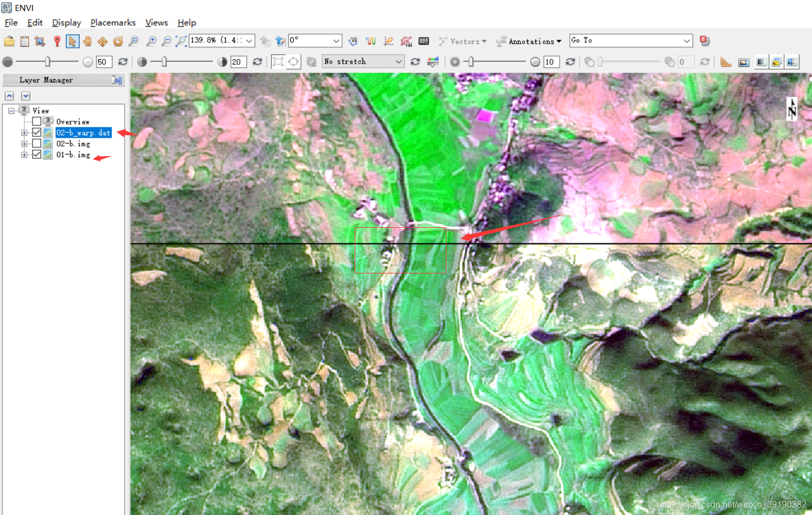The image size is (812, 515).
Task: Click the sharpen value field showing 10
Action: (551, 61)
